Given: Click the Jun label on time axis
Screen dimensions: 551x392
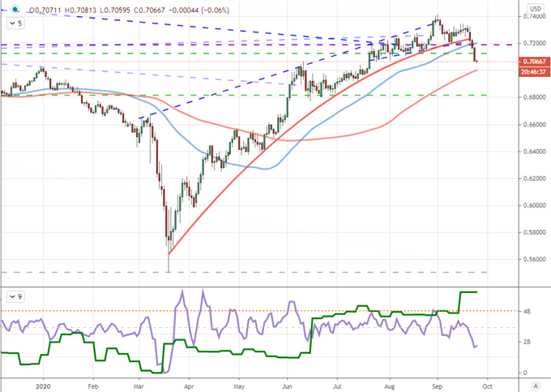Looking at the screenshot, I should pos(287,386).
